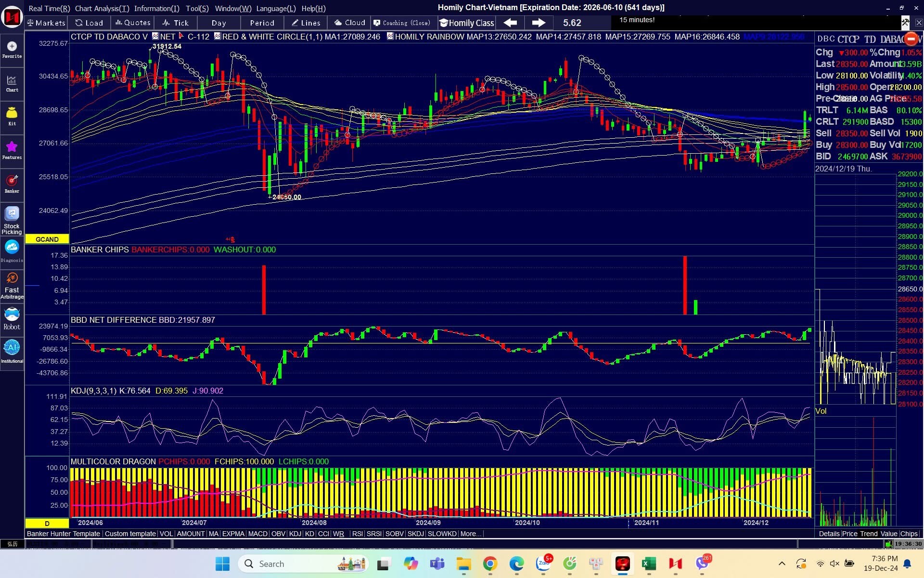Image resolution: width=924 pixels, height=578 pixels.
Task: Select the VOL indicator tab
Action: [x=166, y=534]
